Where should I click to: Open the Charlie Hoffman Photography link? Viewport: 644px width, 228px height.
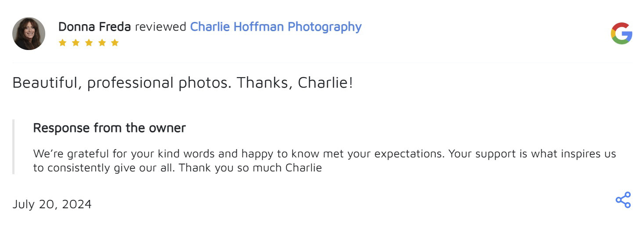tap(275, 27)
